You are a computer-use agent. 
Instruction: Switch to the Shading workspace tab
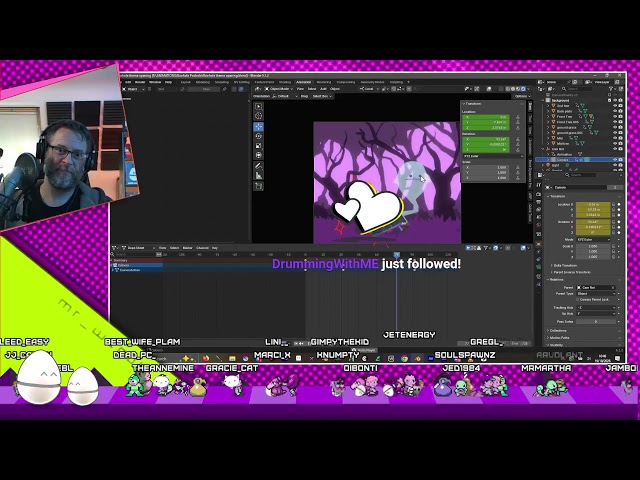[x=284, y=82]
